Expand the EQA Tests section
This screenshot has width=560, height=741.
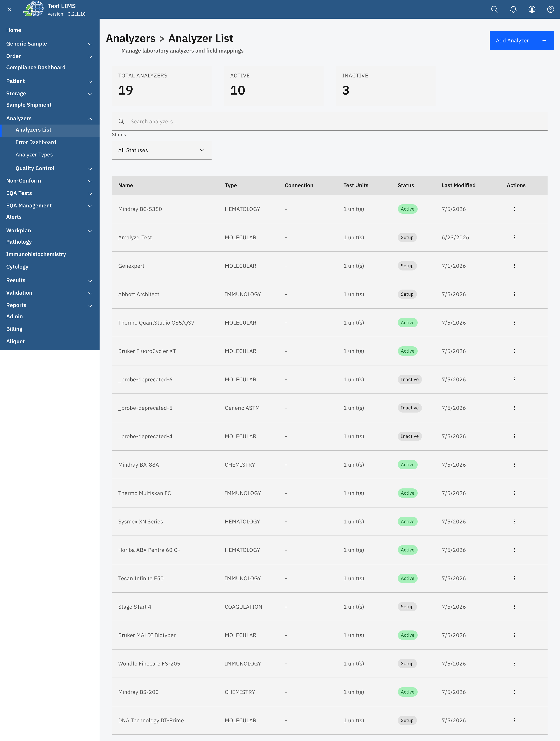point(50,193)
